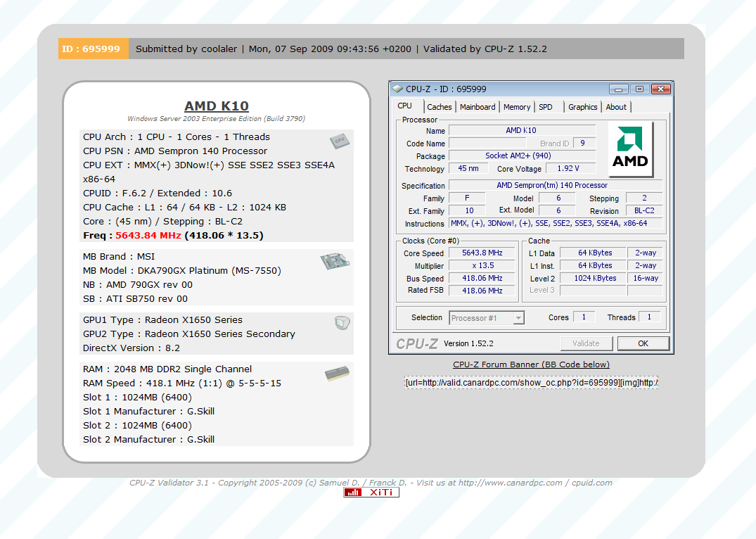Click the AMD logo in CPU-Z window
Screen dimensions: 756x539
631,150
